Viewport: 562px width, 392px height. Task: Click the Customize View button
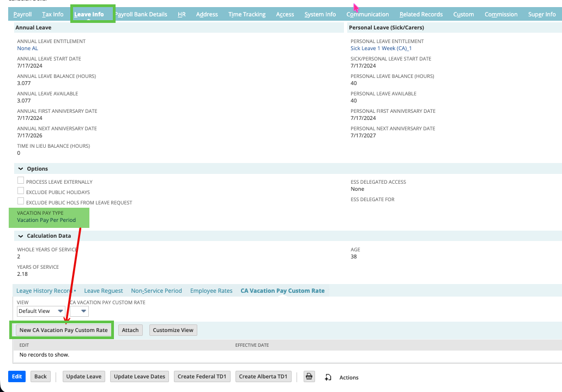click(x=173, y=330)
